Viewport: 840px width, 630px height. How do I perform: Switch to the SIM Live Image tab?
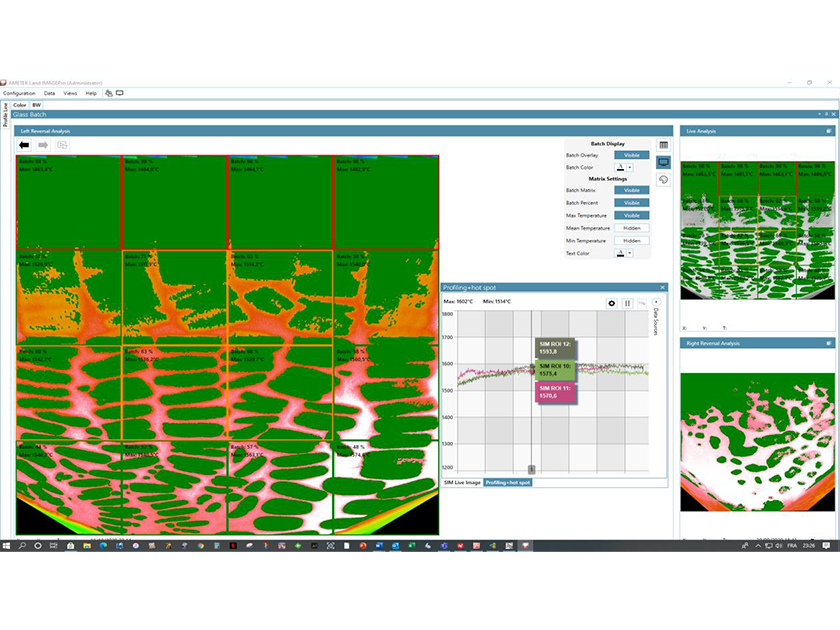tap(462, 482)
